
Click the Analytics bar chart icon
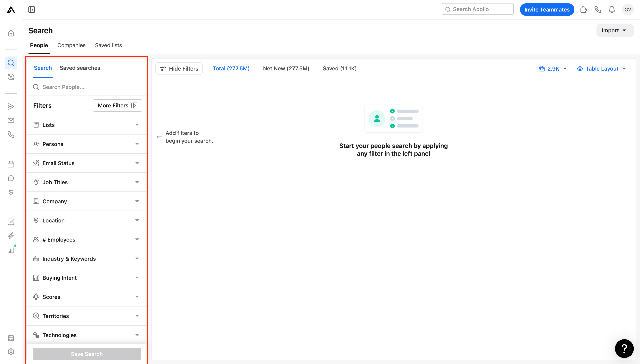[x=11, y=250]
